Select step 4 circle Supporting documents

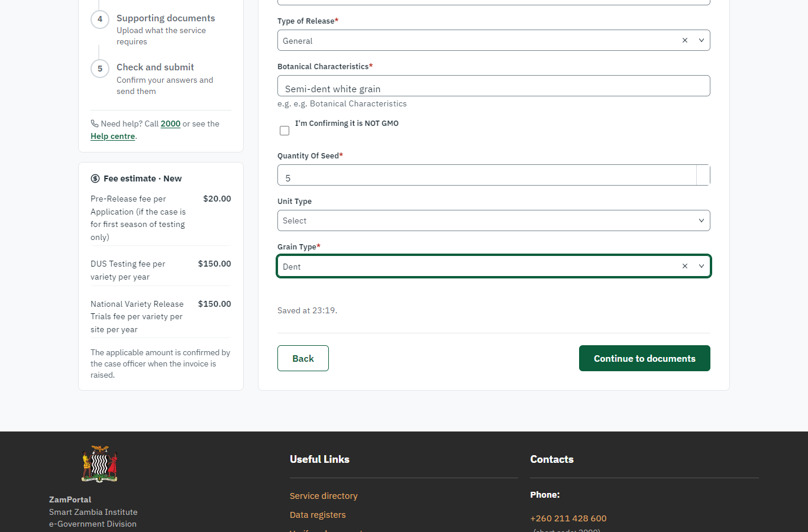click(100, 19)
